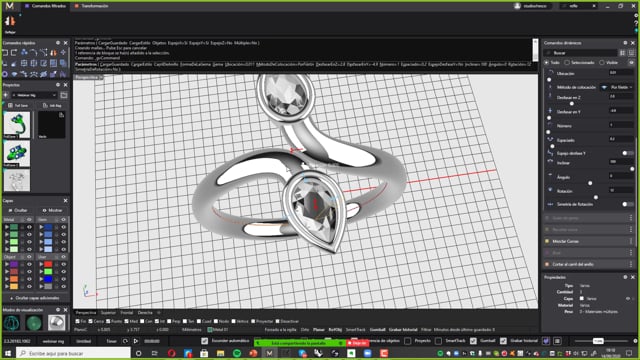This screenshot has height=360, width=640.
Task: Click the Ocultar layers button
Action: pyautogui.click(x=18, y=210)
